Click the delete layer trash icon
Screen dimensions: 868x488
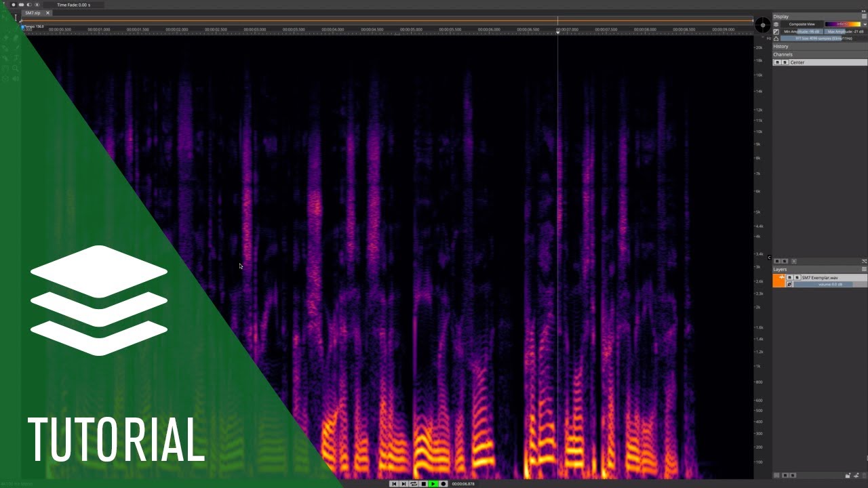(x=863, y=475)
